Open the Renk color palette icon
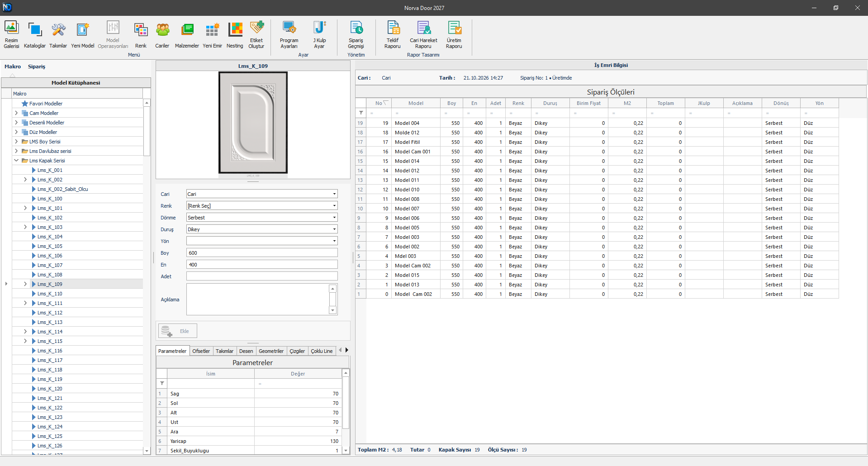Image resolution: width=868 pixels, height=466 pixels. pyautogui.click(x=141, y=34)
